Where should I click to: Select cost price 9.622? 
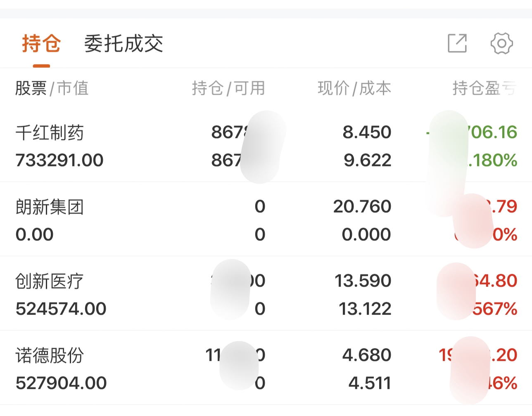[368, 160]
